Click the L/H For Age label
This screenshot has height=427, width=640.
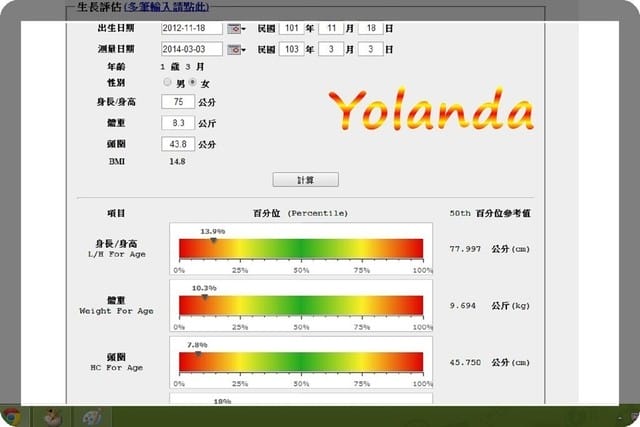pyautogui.click(x=117, y=254)
